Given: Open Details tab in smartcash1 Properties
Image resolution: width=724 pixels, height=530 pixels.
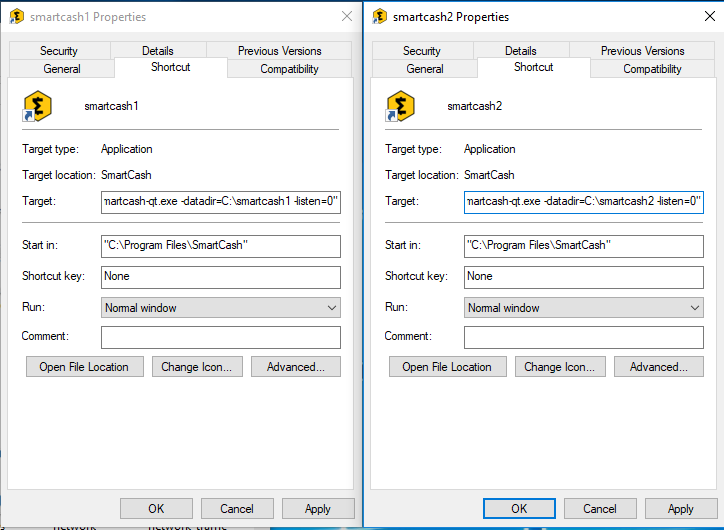Looking at the screenshot, I should coord(158,51).
